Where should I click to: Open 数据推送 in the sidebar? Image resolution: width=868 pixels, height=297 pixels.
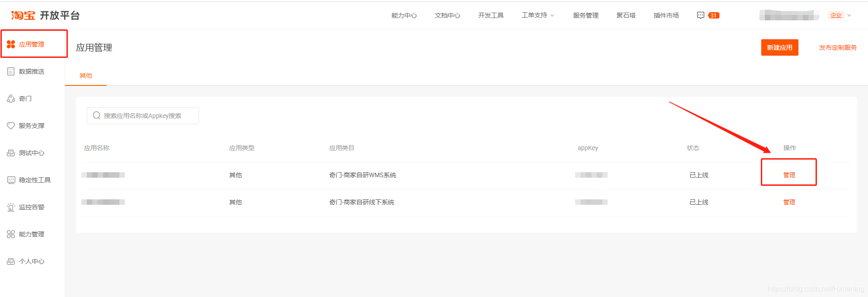click(32, 71)
